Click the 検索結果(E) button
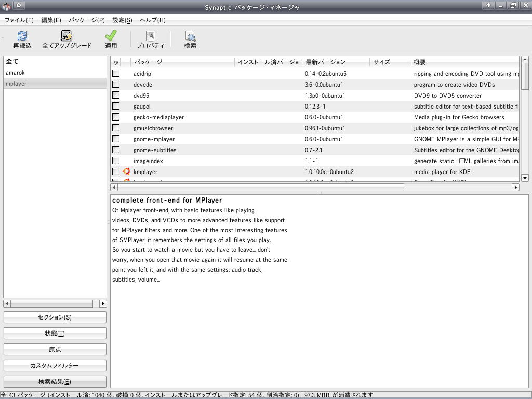532x399 pixels. point(55,382)
